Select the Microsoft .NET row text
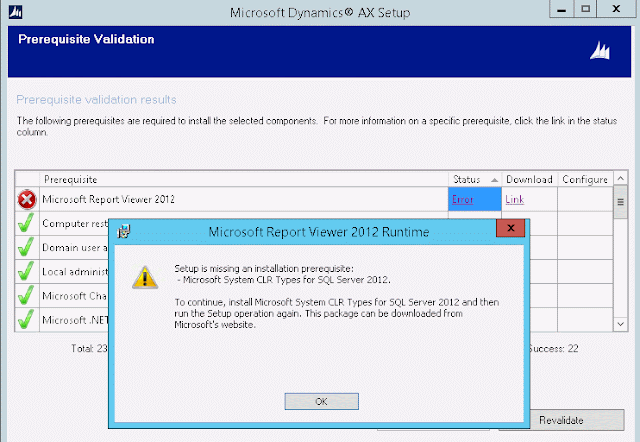 (x=75, y=320)
